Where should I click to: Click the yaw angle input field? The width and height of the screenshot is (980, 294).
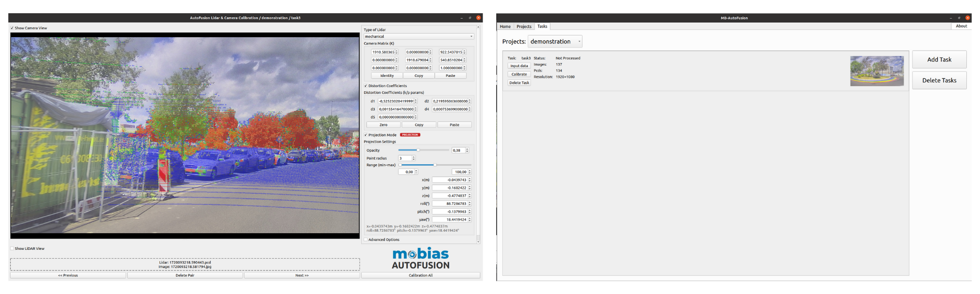(x=449, y=220)
